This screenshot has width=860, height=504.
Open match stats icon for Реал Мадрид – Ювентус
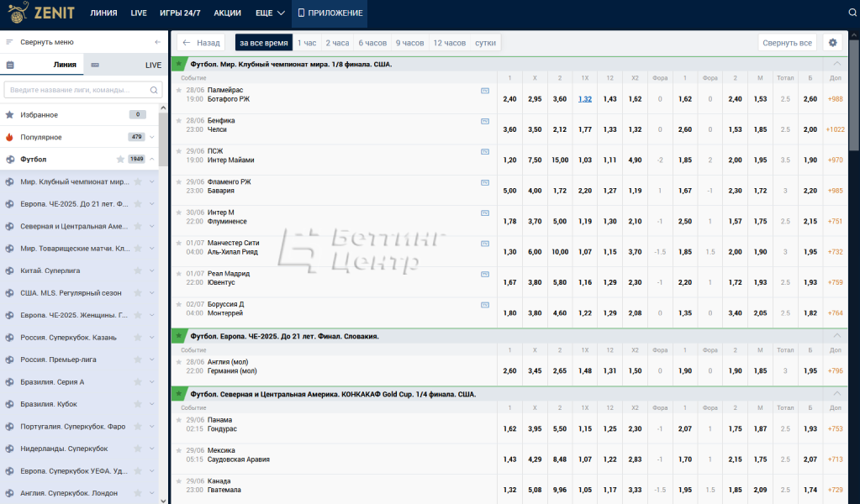pos(485,274)
